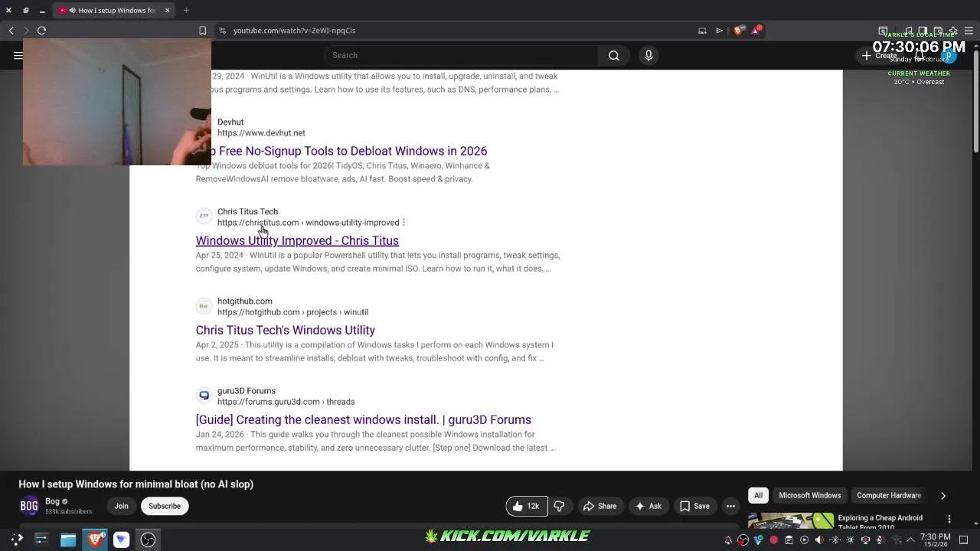This screenshot has width=980, height=551.
Task: Like the video with the 12k thumbs-up
Action: point(526,506)
